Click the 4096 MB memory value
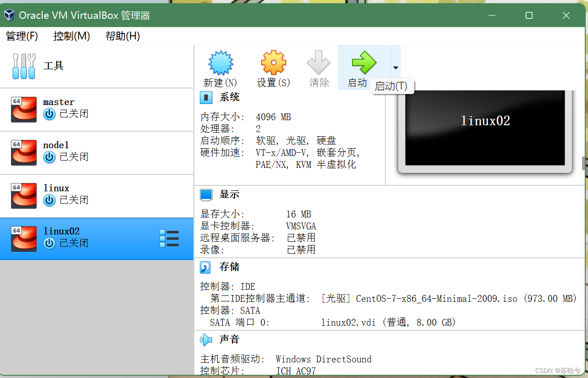 [x=274, y=117]
